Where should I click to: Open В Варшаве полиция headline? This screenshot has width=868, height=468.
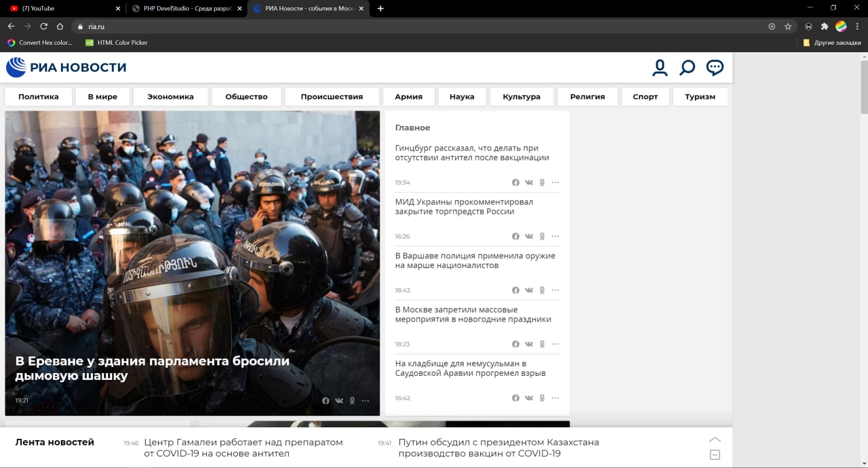[x=475, y=260]
